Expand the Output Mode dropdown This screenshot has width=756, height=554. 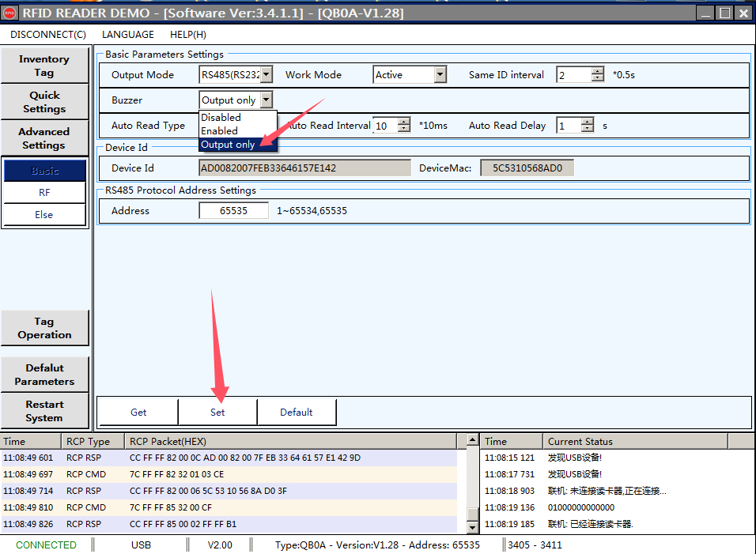tap(266, 75)
